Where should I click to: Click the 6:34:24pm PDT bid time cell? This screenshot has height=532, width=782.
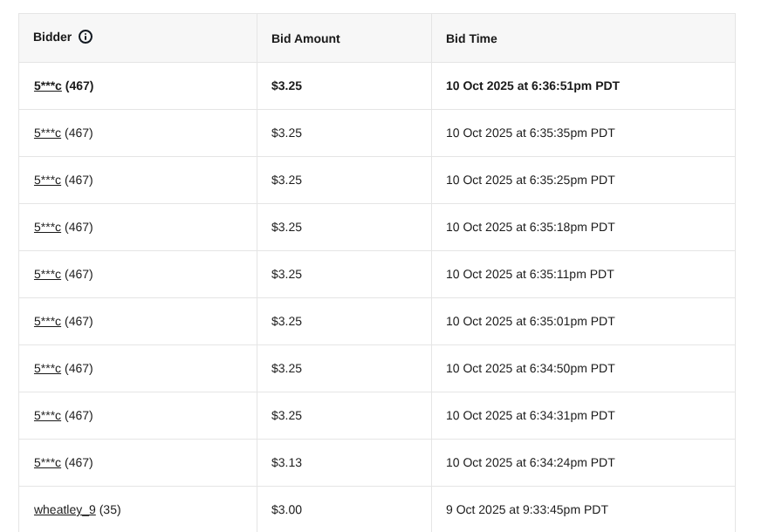pos(530,463)
